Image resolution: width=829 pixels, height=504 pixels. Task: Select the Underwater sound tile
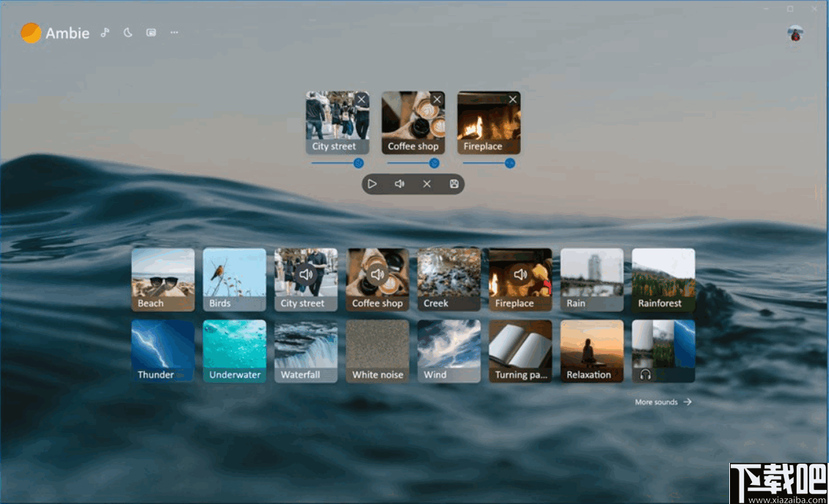(x=234, y=351)
